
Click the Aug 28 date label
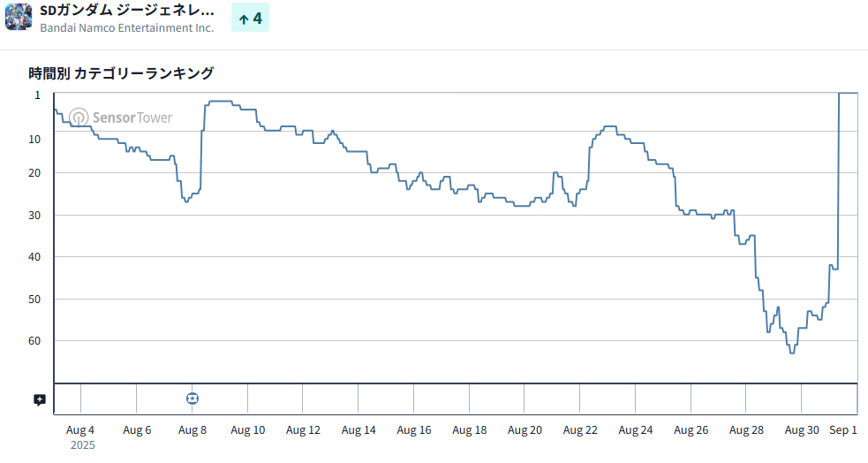coord(747,430)
